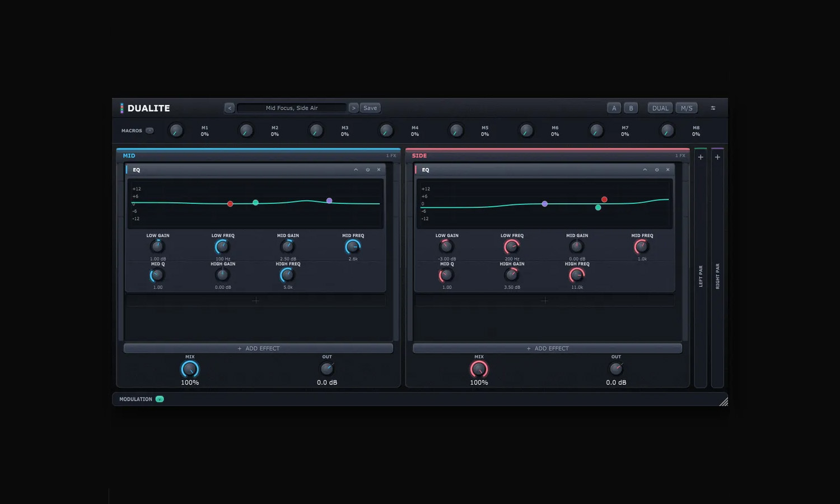
Task: Adjust Side EQ High Freq knob
Action: tap(577, 275)
